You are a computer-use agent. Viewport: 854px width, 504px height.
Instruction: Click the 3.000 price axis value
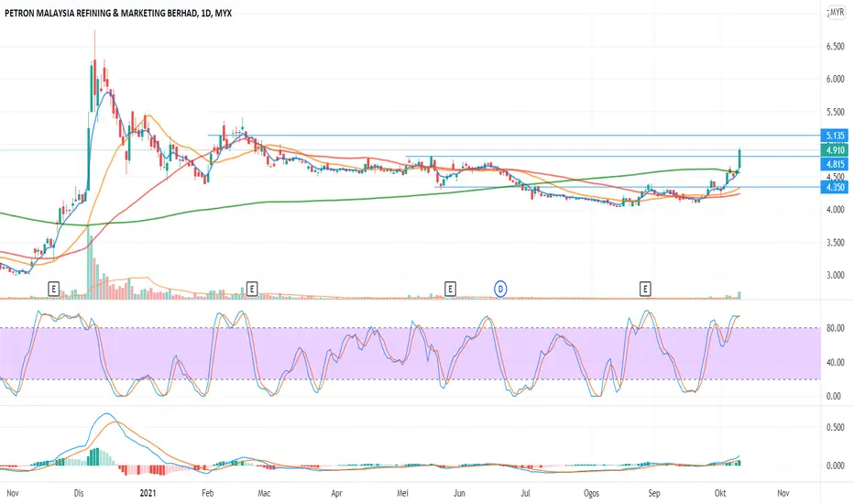tap(835, 276)
